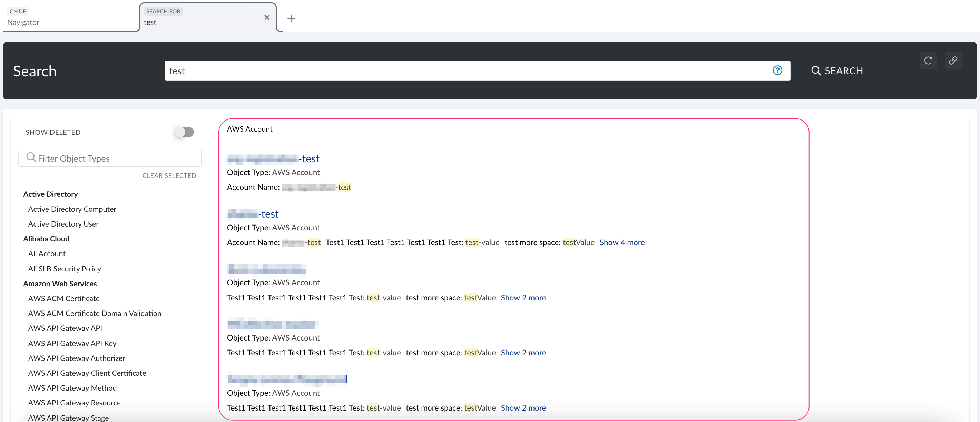Select AWS ACM Certificate object type
This screenshot has height=422, width=980.
63,298
